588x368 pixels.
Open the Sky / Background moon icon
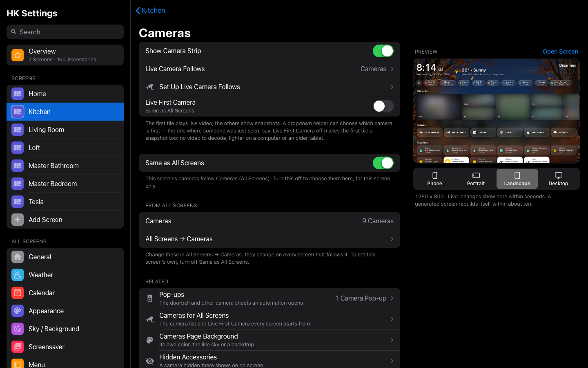[18, 329]
